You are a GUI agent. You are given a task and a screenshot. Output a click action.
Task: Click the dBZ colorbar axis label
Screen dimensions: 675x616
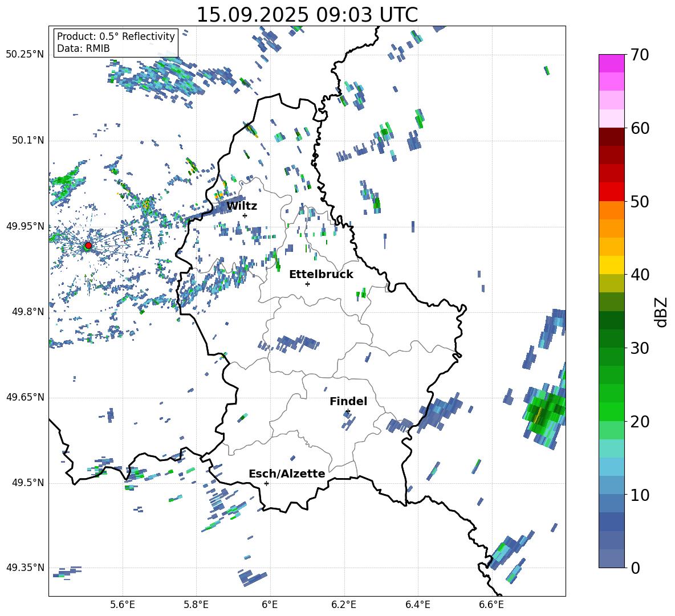662,312
